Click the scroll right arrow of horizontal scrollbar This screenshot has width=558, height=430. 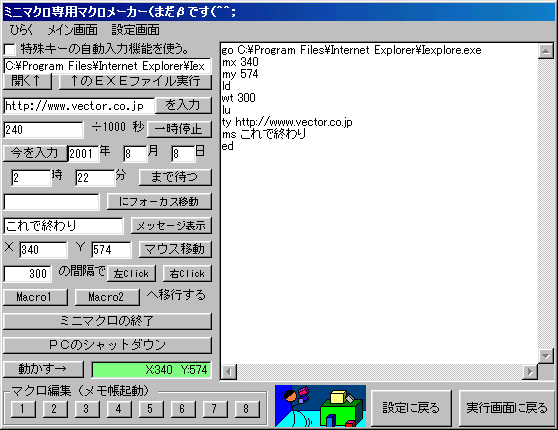point(530,372)
